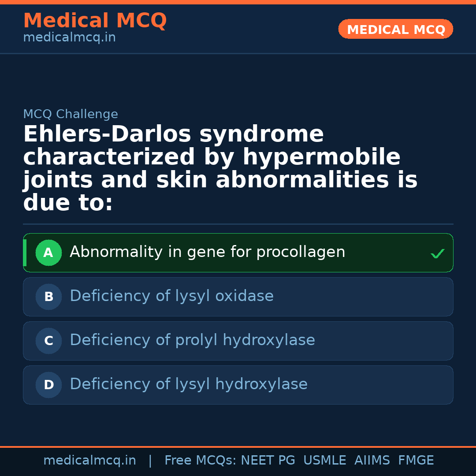
Task: Click the 'MCQ Challenge' label
Action: tap(71, 114)
